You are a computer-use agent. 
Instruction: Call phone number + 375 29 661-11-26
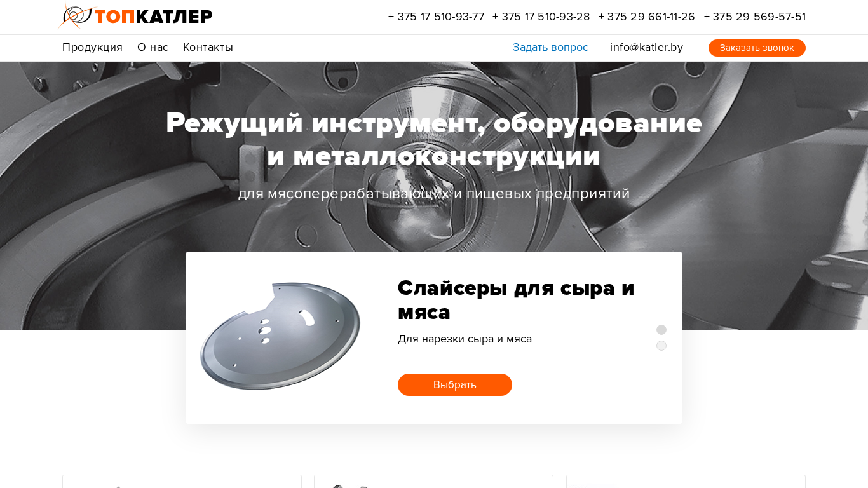[646, 17]
